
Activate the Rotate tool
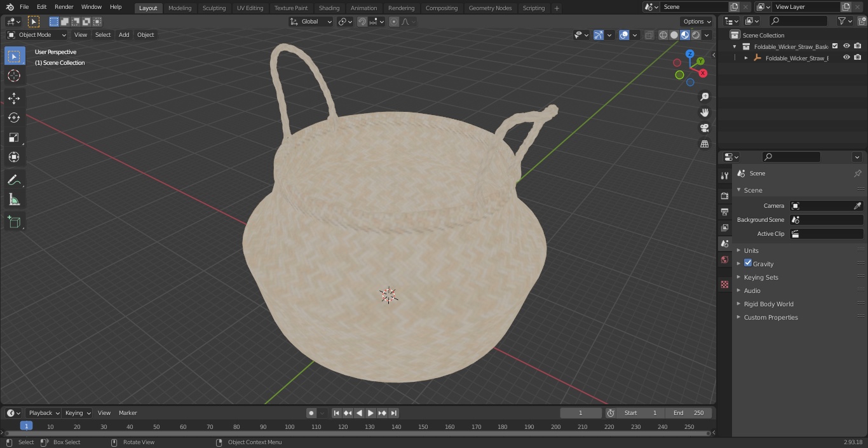click(x=14, y=118)
